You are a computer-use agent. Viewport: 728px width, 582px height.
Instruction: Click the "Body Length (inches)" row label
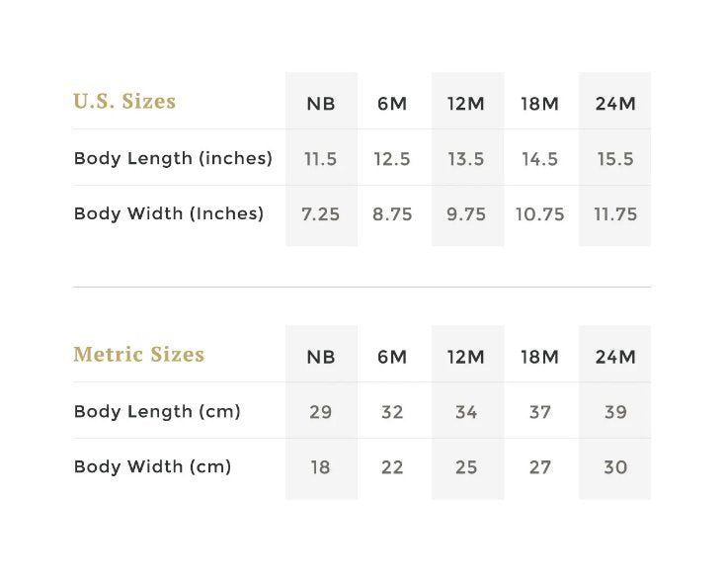coord(173,158)
